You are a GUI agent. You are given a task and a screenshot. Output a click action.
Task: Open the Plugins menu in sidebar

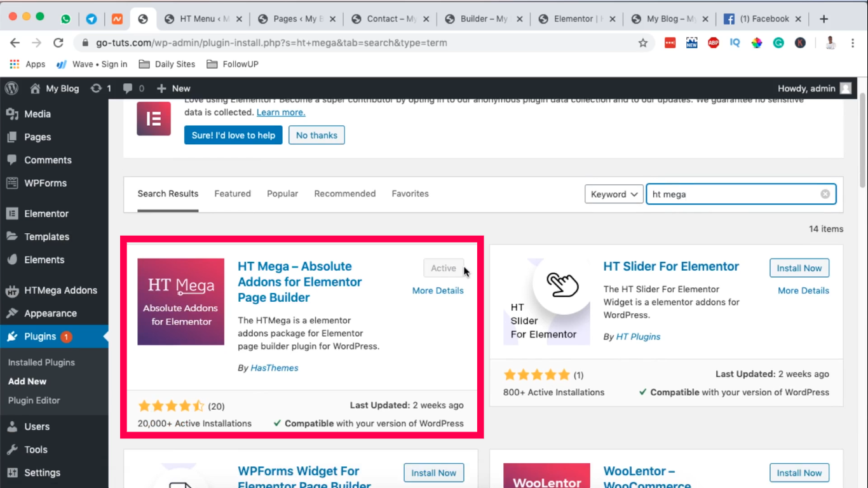(54, 337)
